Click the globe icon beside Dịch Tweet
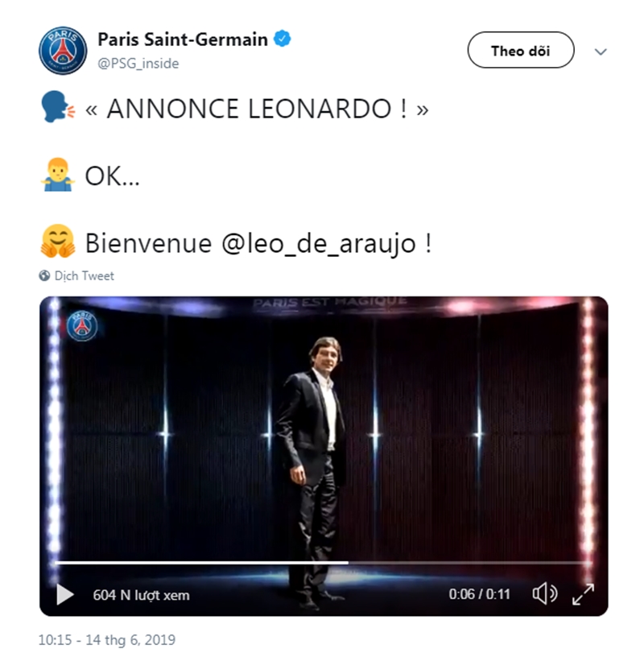This screenshot has height=649, width=644. pos(44,276)
